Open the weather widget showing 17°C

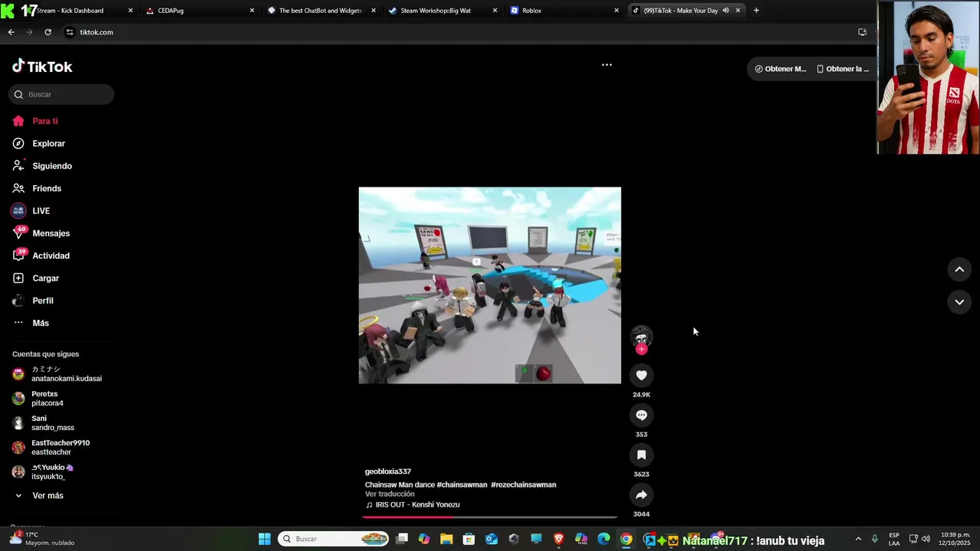click(42, 539)
